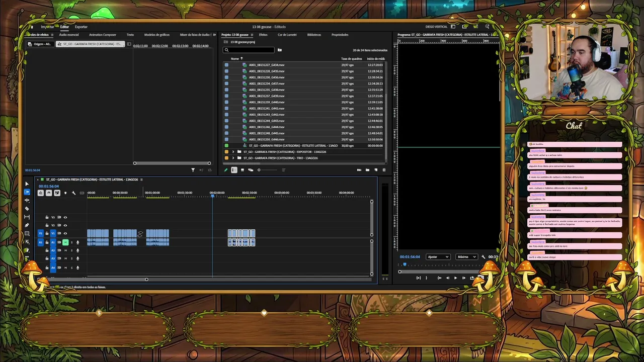Open Máxima playback resolution dropdown
This screenshot has height=362, width=644.
[467, 257]
